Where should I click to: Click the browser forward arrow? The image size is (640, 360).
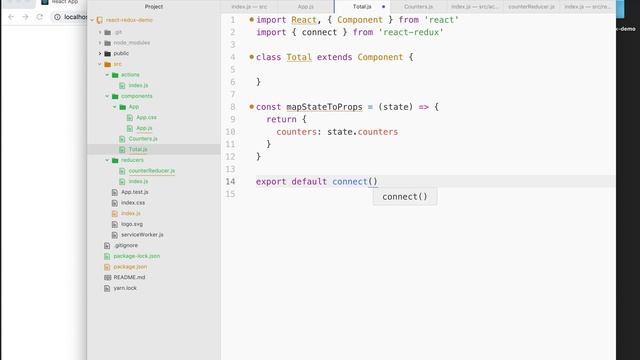tap(25, 17)
